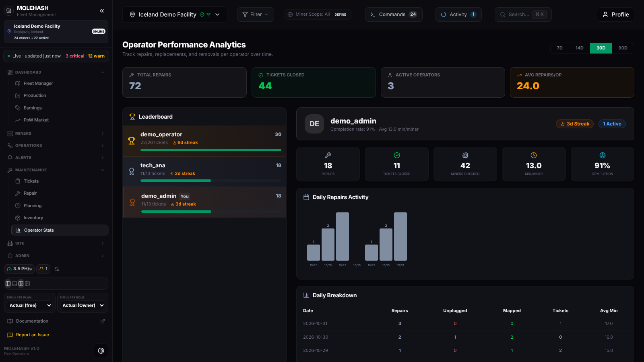Select the 7D time range tab
Image resolution: width=644 pixels, height=362 pixels.
click(x=560, y=48)
